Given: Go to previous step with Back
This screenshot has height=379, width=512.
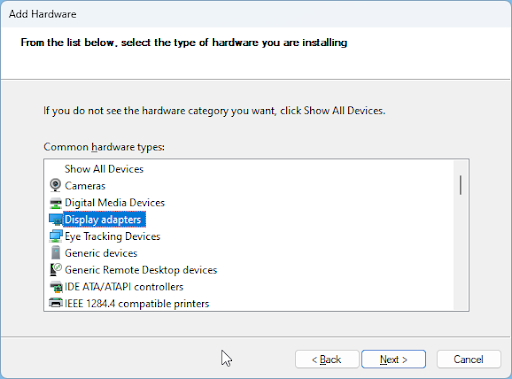Looking at the screenshot, I should [327, 359].
